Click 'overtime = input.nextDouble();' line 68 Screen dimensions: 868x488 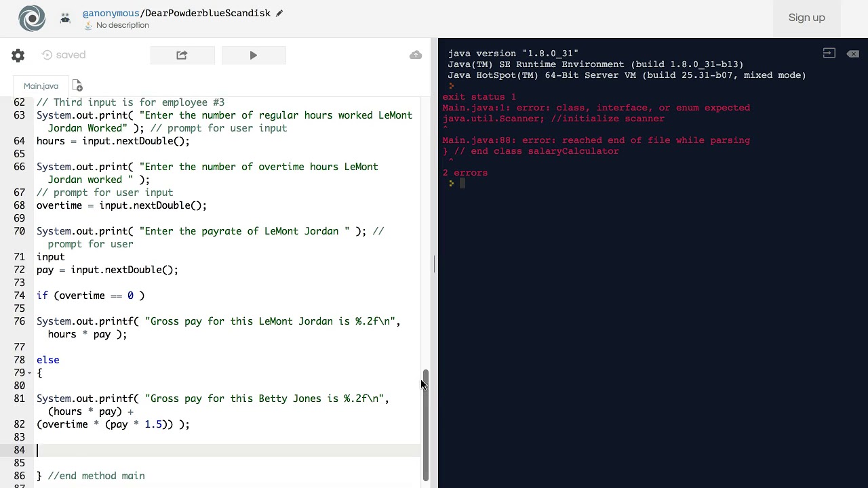(122, 205)
